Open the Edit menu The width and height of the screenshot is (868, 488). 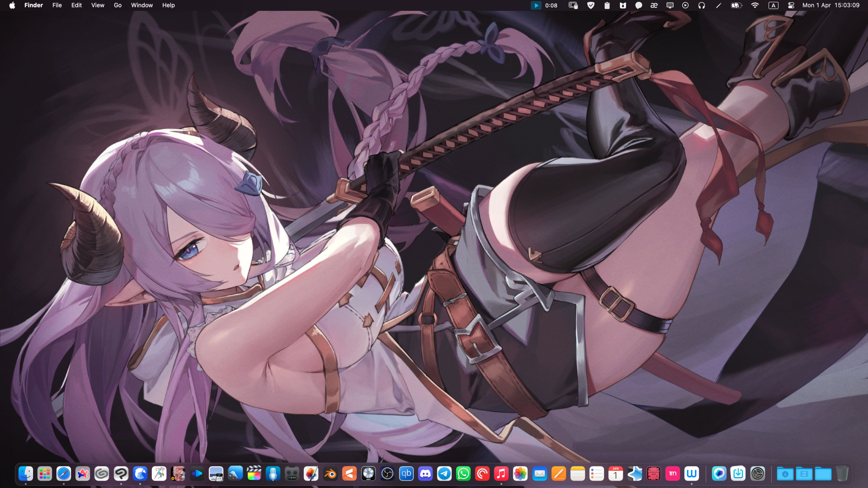(76, 5)
